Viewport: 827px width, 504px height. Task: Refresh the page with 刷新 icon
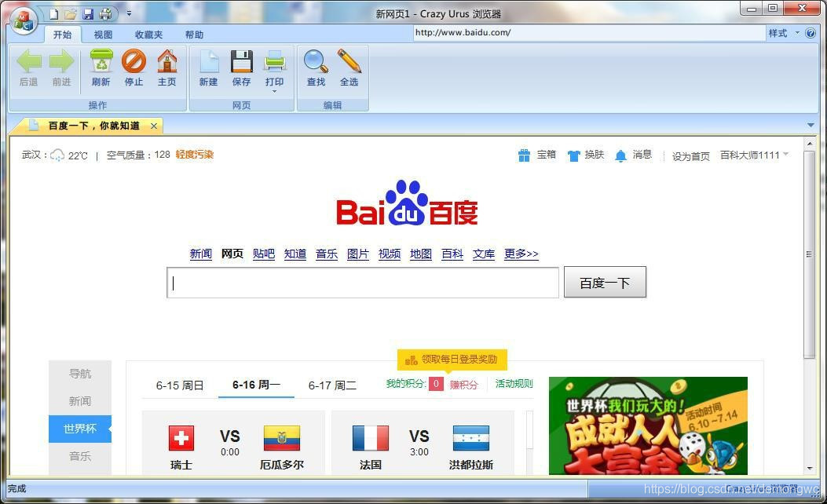pyautogui.click(x=101, y=61)
